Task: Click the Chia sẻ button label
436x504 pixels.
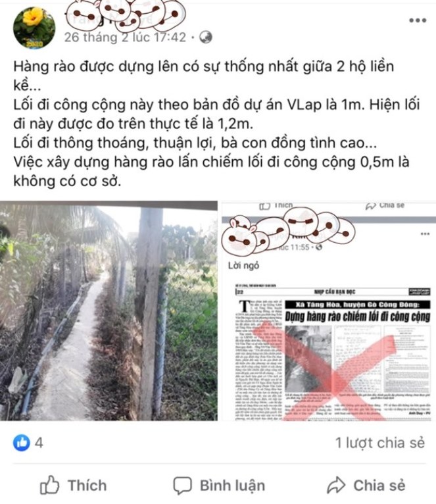Action: click(379, 486)
